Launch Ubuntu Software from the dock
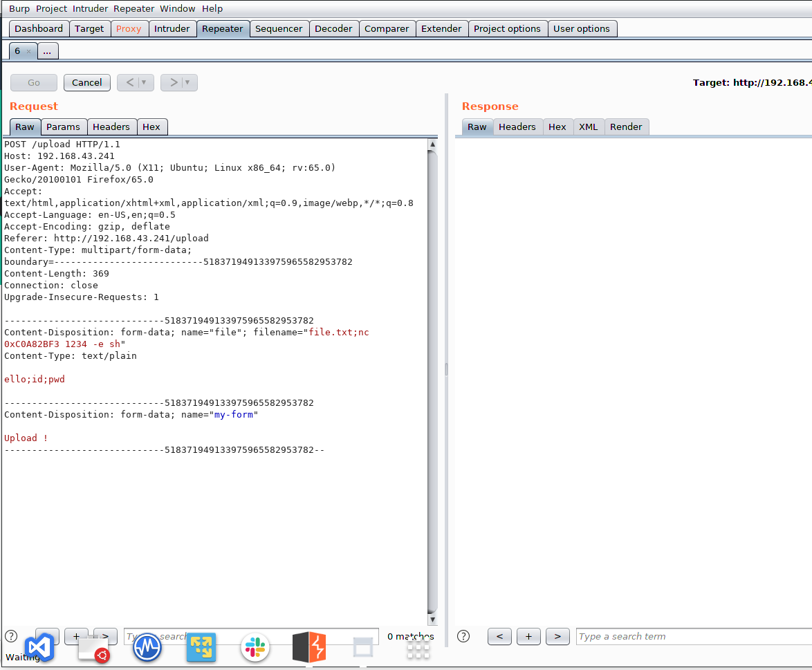 tap(94, 648)
